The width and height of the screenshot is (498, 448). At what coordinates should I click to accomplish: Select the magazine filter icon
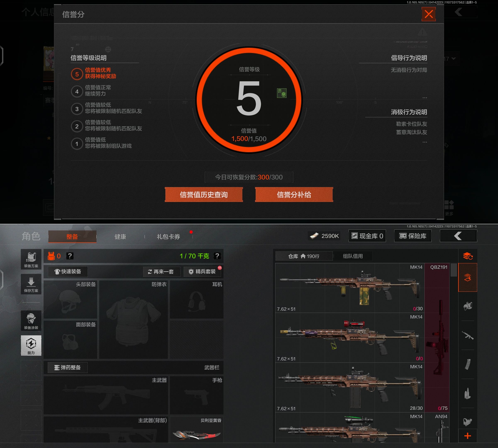click(x=467, y=364)
